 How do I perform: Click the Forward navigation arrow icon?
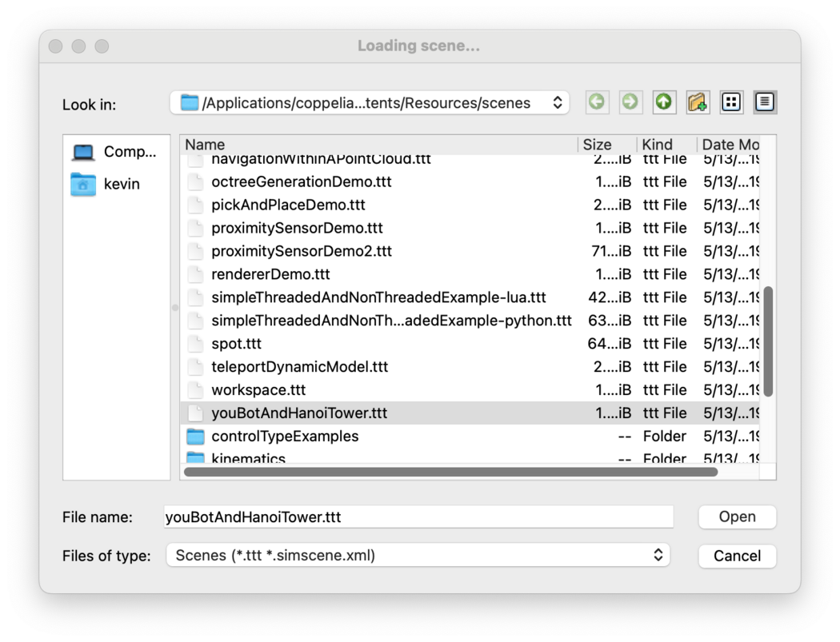tap(630, 102)
